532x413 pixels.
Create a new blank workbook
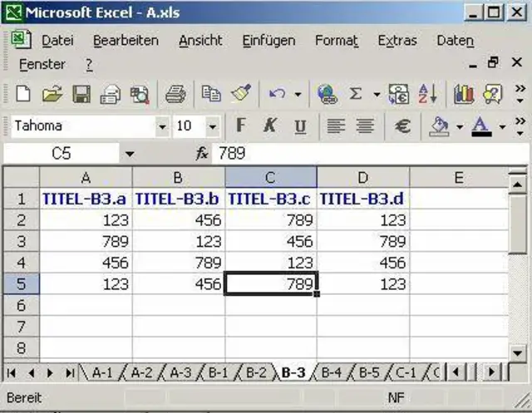tap(23, 94)
